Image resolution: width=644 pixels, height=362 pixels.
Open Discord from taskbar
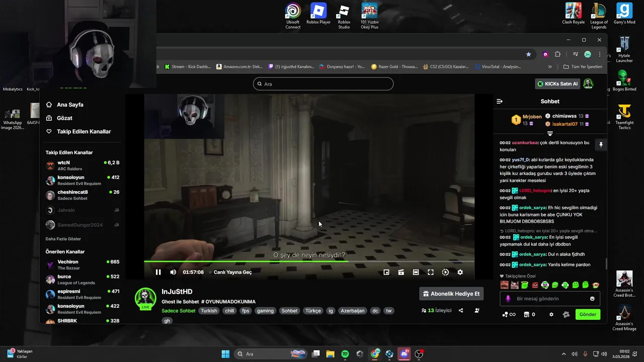coord(404,354)
